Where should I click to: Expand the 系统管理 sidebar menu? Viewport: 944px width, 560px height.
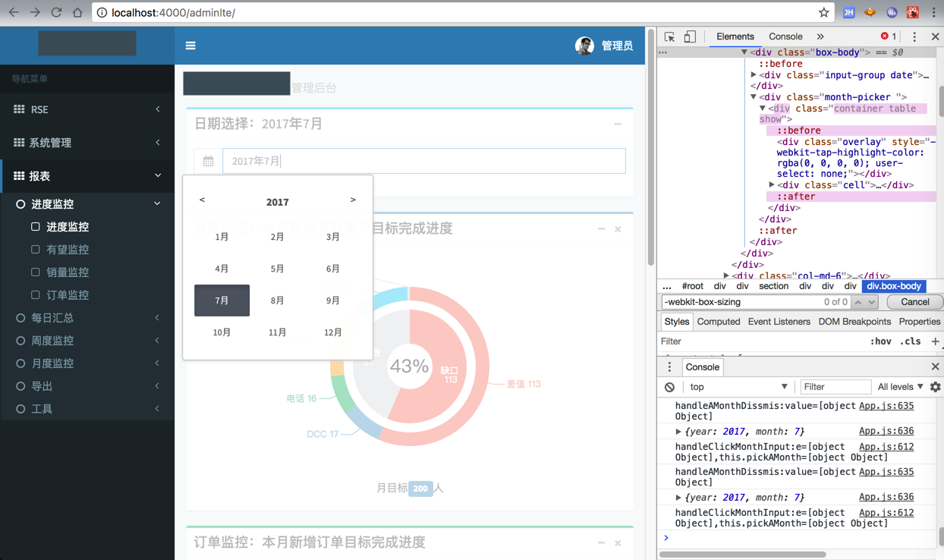(x=87, y=142)
